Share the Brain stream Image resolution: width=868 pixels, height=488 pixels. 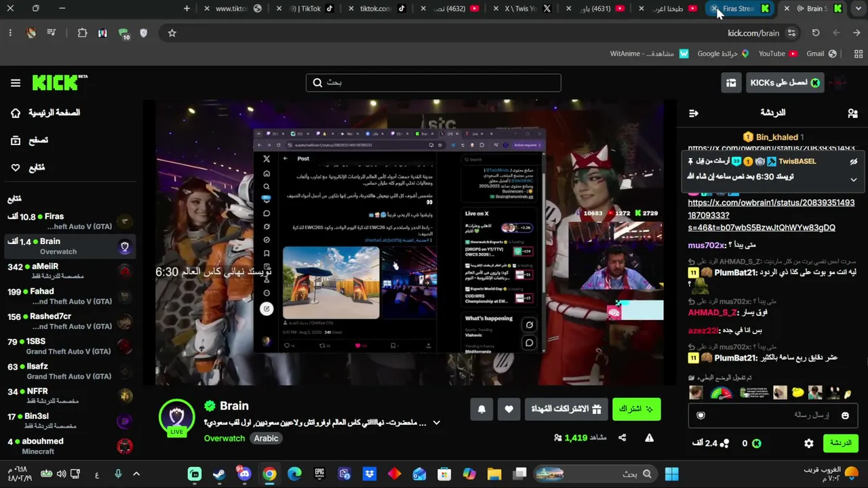coord(622,438)
